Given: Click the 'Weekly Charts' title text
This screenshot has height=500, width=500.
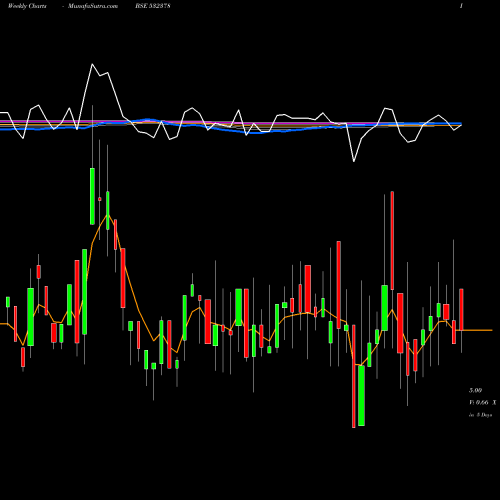Looking at the screenshot, I should [x=27, y=6].
